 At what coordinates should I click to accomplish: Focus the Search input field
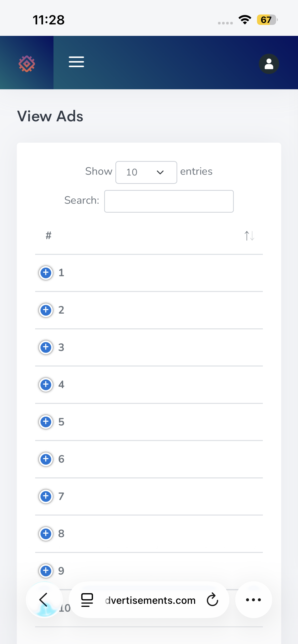(x=169, y=201)
